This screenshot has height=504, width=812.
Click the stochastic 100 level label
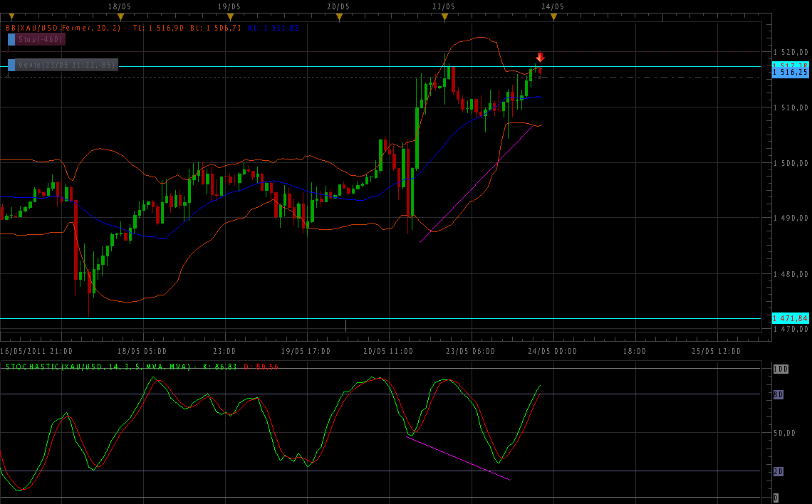click(x=781, y=369)
